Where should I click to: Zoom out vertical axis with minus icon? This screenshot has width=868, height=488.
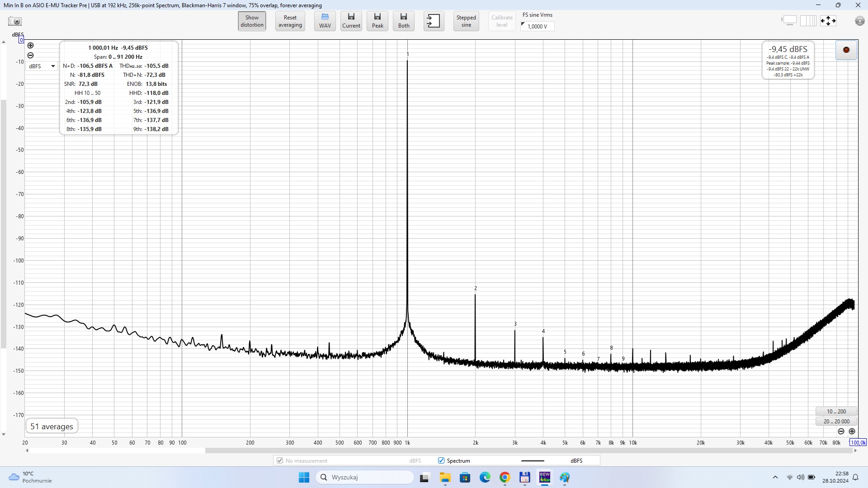(x=30, y=55)
